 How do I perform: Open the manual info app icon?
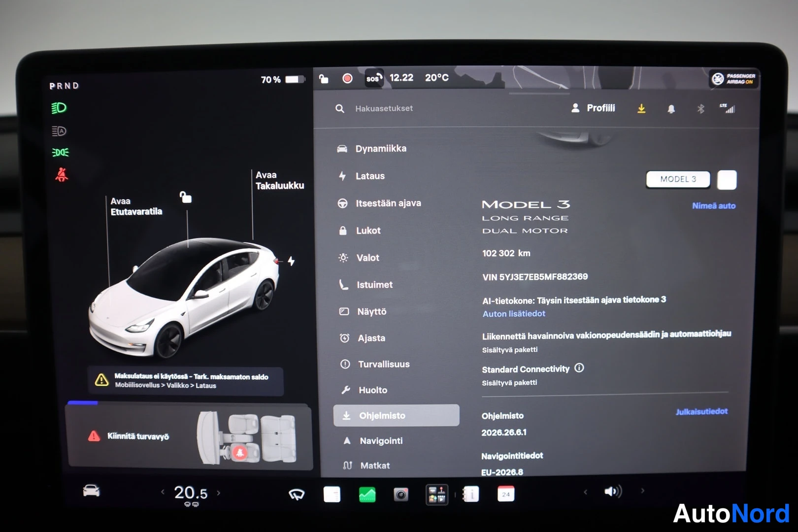pos(471,494)
